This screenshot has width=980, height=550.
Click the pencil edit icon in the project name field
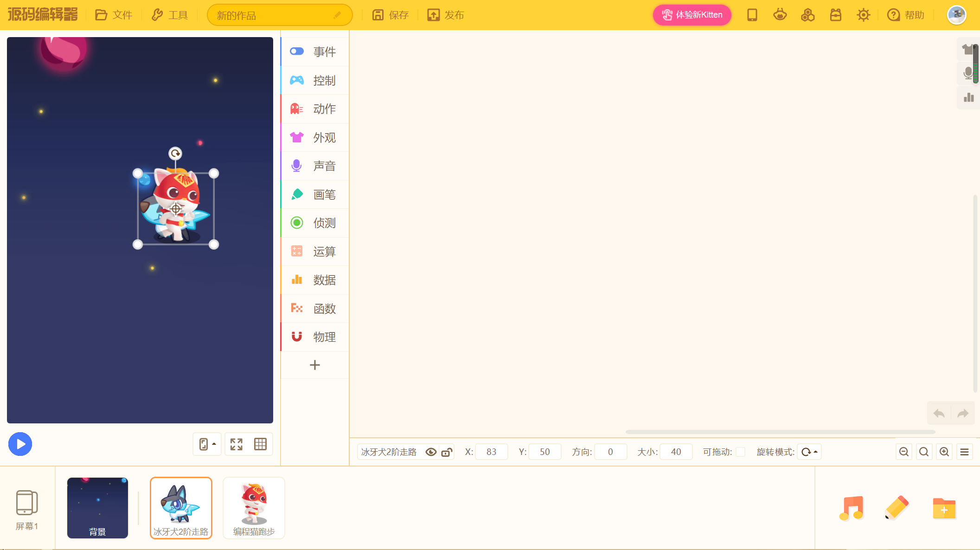tap(337, 15)
